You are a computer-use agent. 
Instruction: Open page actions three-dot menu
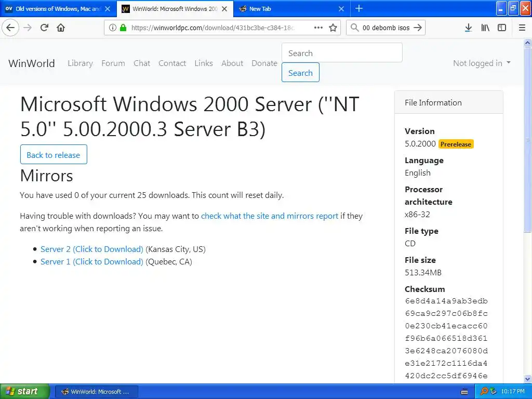click(x=318, y=28)
